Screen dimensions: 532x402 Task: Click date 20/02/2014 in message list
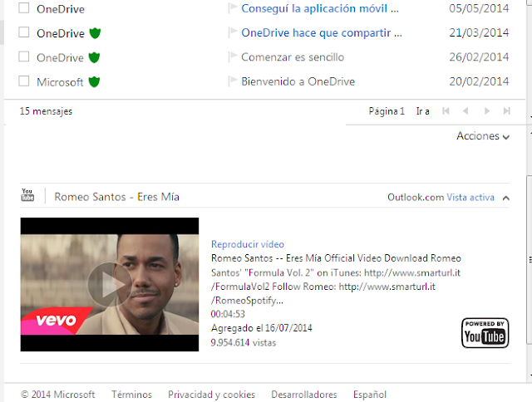click(479, 81)
